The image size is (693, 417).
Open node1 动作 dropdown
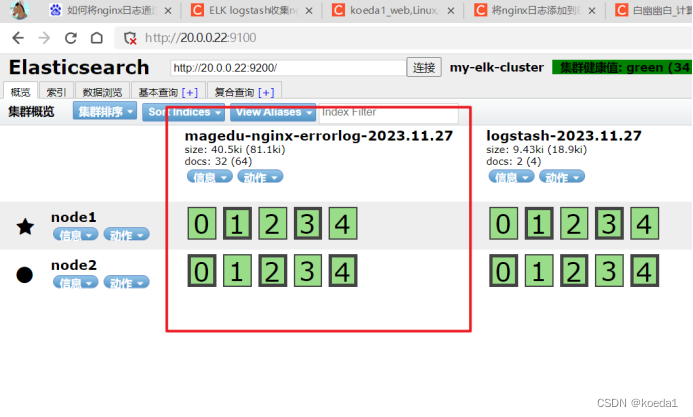126,234
